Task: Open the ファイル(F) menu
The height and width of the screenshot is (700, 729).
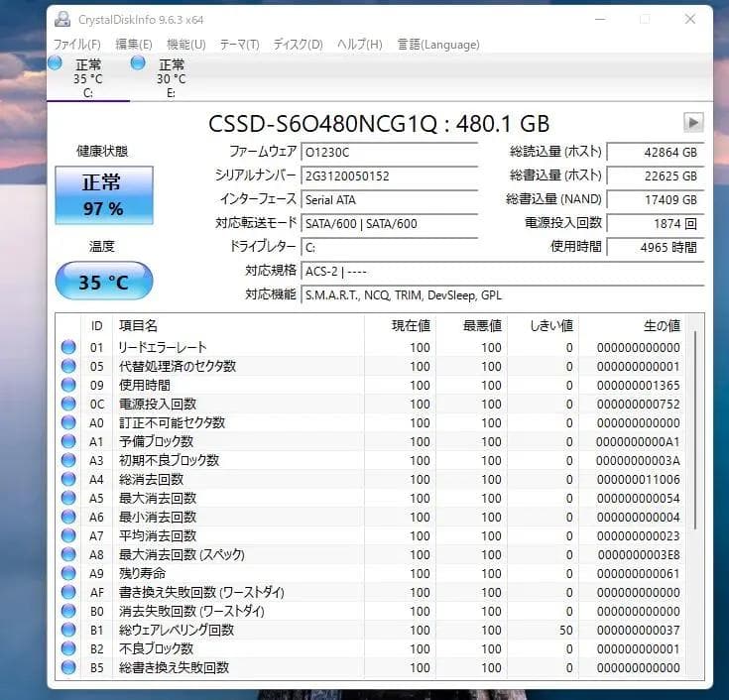Action: (x=76, y=45)
